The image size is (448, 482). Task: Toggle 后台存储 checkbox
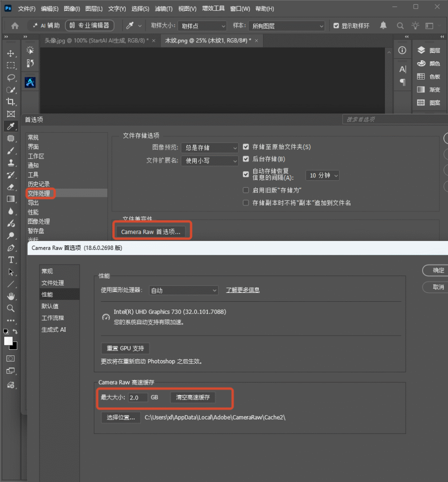[246, 159]
